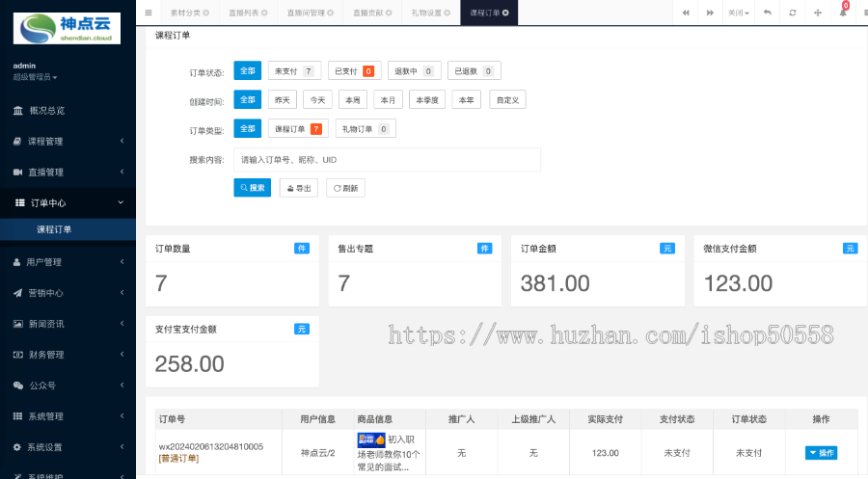Image resolution: width=868 pixels, height=479 pixels.
Task: Click the refresh page icon in top bar
Action: (793, 13)
